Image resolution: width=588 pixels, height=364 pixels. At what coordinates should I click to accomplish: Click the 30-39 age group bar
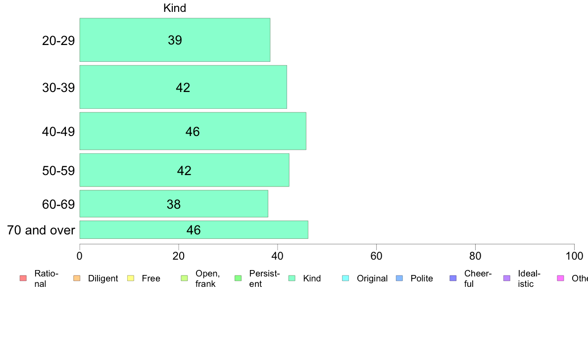pyautogui.click(x=183, y=87)
